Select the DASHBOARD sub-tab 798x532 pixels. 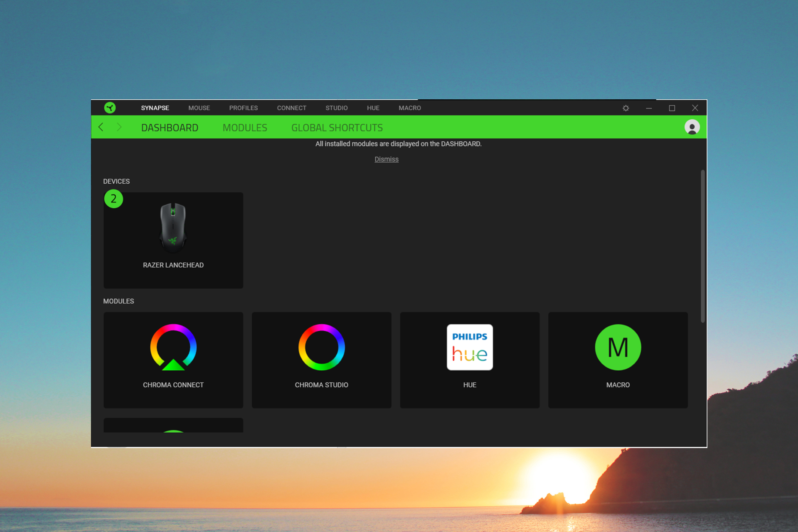[170, 128]
